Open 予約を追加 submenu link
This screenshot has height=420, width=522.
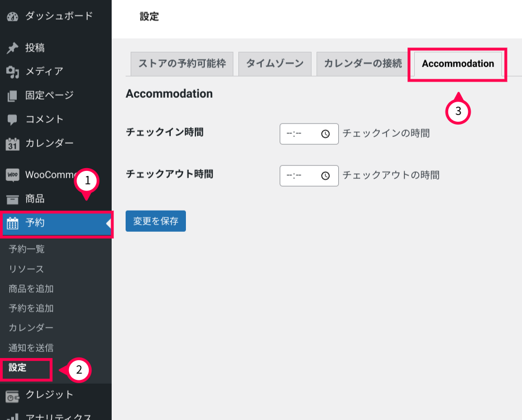(x=31, y=308)
